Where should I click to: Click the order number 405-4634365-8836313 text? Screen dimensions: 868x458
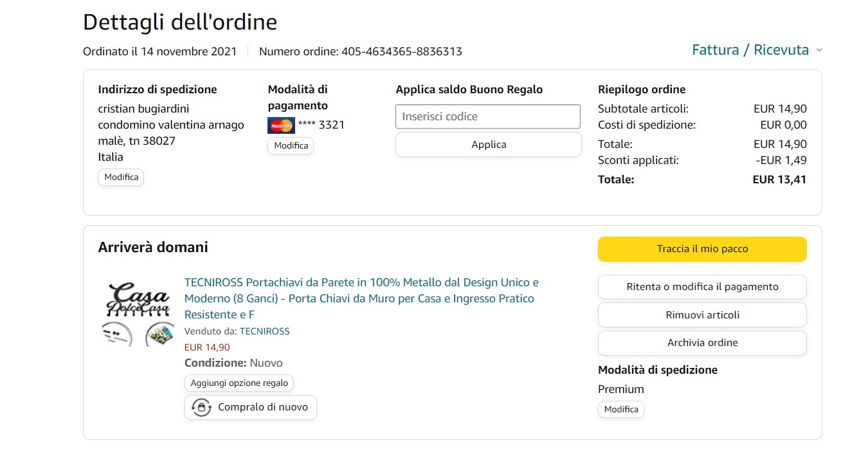click(402, 51)
